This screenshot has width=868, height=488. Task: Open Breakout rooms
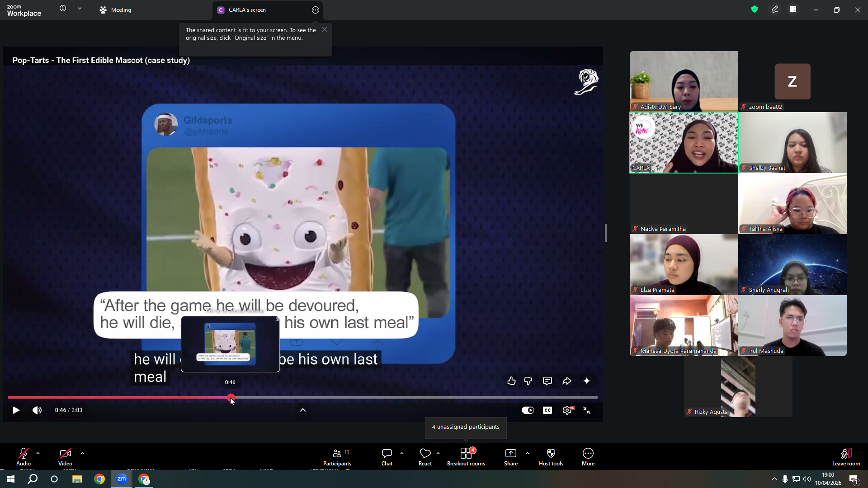pos(466,457)
